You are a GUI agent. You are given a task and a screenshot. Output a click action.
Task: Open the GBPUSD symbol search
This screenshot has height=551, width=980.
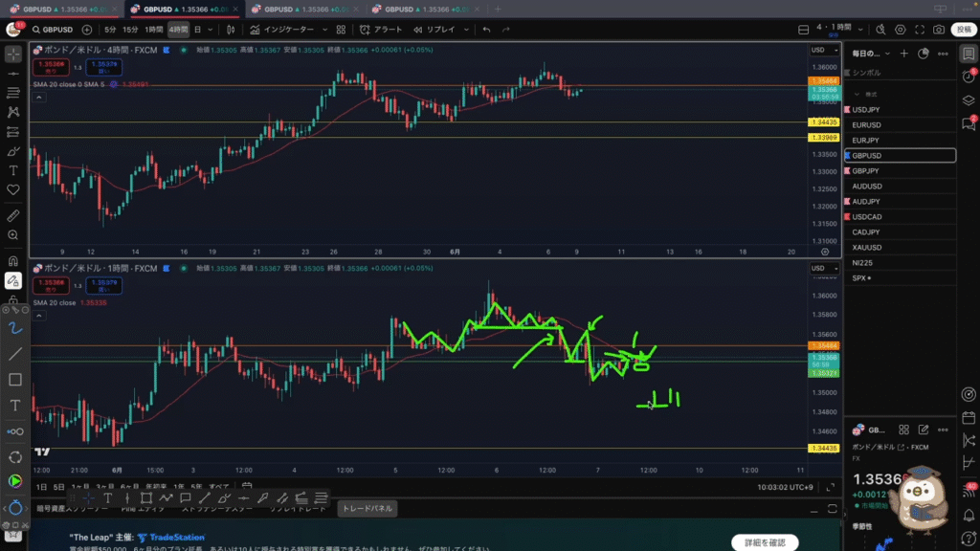53,30
